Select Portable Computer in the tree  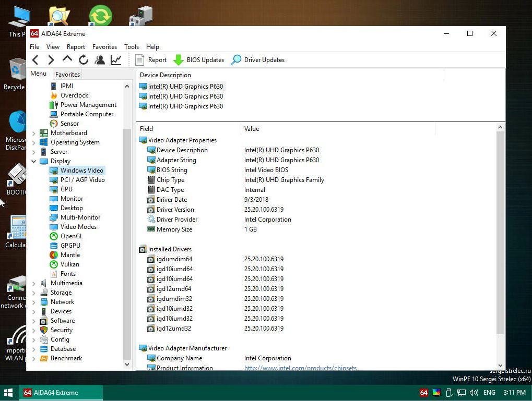tap(87, 114)
